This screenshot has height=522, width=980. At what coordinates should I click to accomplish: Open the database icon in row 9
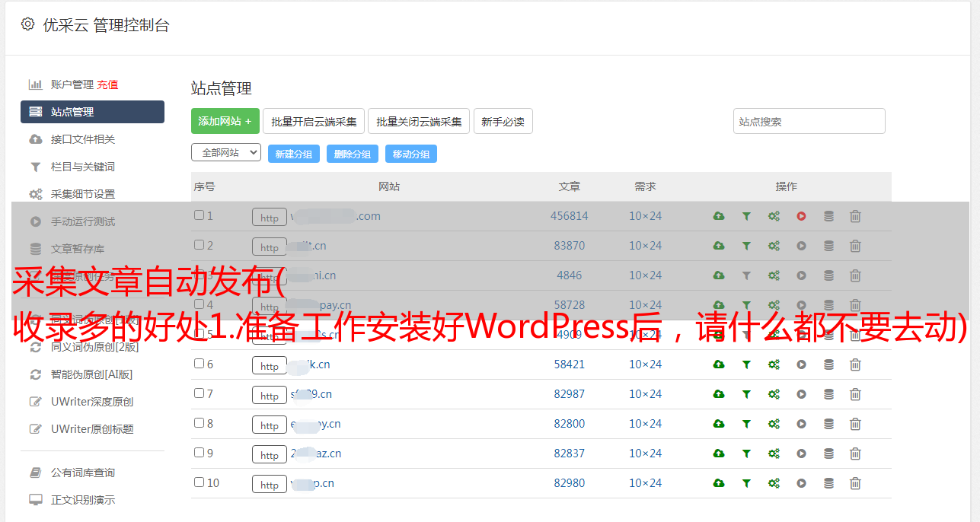click(828, 454)
